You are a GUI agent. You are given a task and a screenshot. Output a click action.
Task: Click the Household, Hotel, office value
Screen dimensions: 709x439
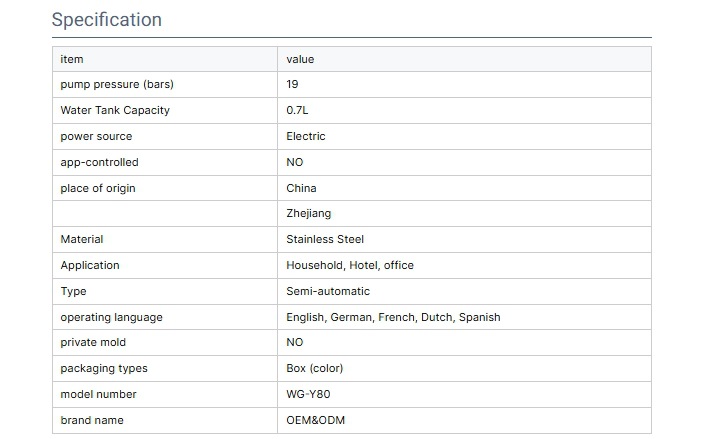click(349, 265)
